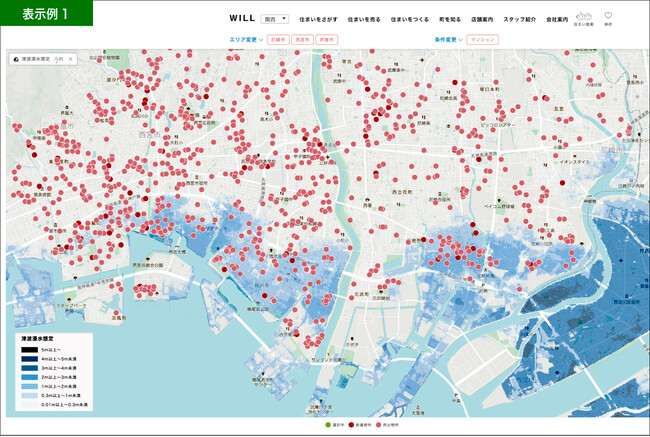Click the tsunami flood layer icon in chip

16,59
